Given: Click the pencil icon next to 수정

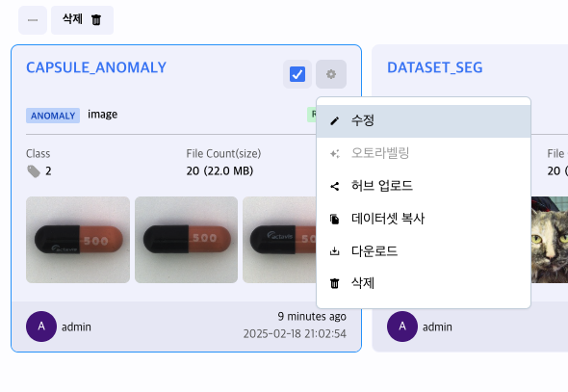Looking at the screenshot, I should (335, 121).
